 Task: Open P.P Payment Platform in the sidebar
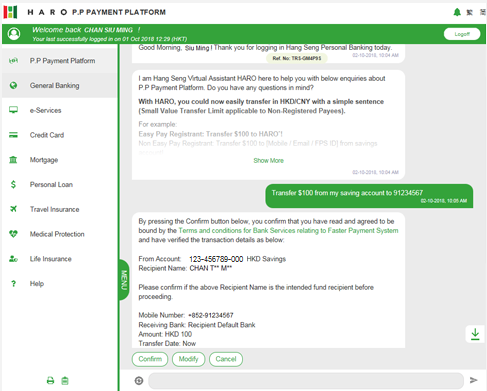(x=59, y=61)
